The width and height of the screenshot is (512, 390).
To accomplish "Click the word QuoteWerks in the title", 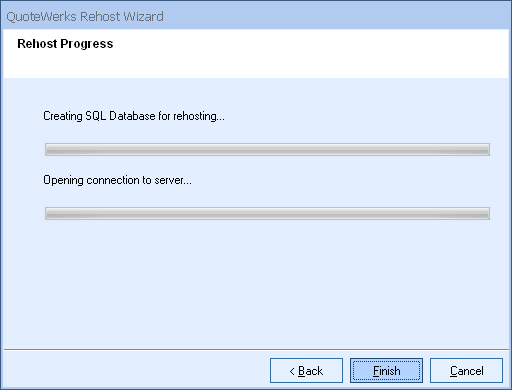I will coord(41,17).
